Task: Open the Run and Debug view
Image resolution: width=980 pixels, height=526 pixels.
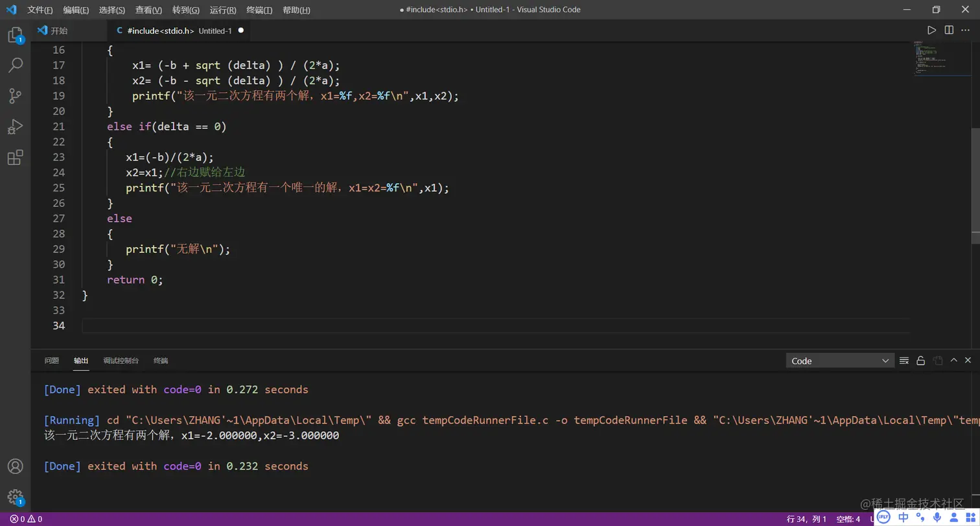Action: click(x=15, y=126)
